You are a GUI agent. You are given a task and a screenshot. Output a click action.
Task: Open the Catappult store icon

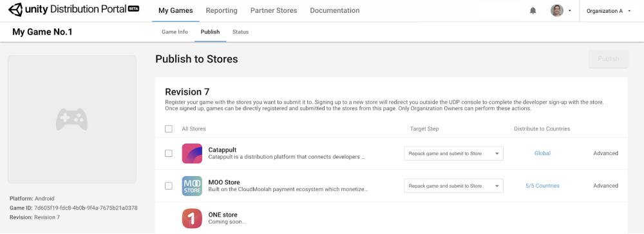tap(192, 153)
